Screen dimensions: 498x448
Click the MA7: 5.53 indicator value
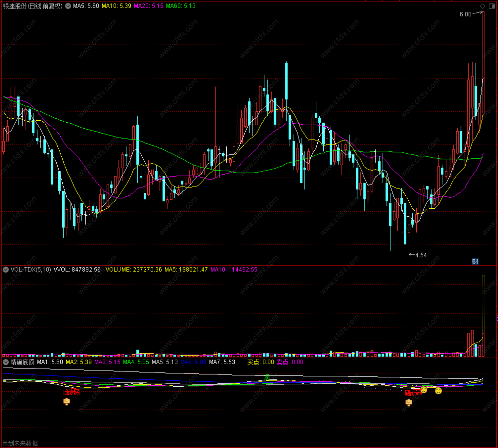click(222, 362)
